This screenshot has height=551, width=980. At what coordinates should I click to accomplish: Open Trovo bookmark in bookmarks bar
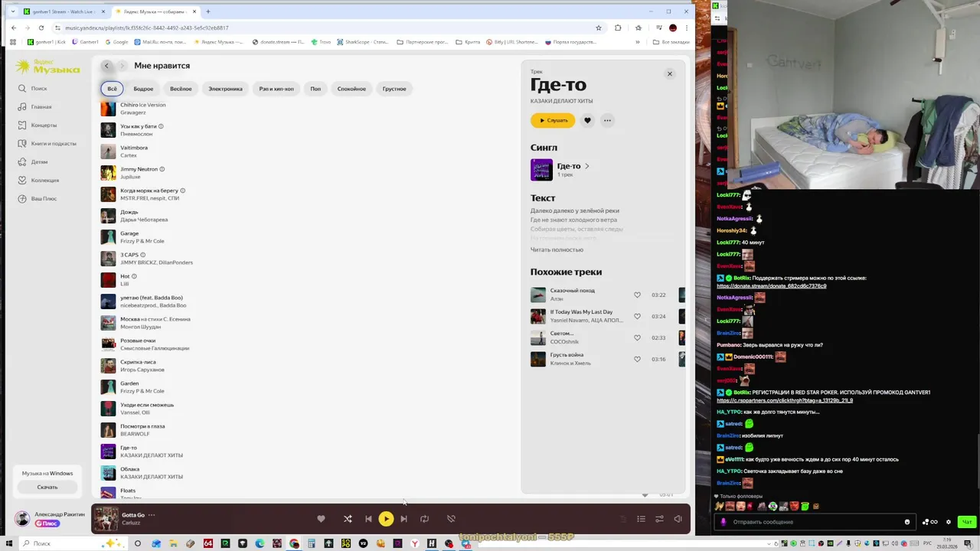tap(322, 42)
